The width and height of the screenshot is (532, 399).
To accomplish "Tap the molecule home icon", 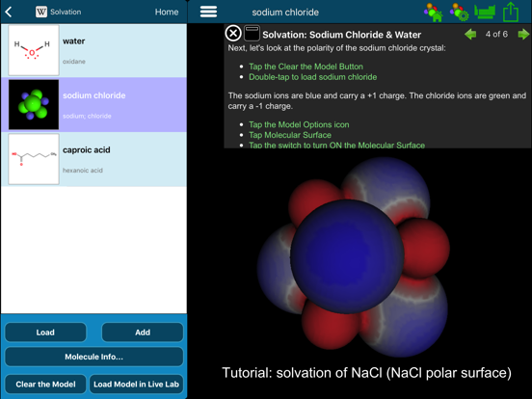I will [x=434, y=13].
